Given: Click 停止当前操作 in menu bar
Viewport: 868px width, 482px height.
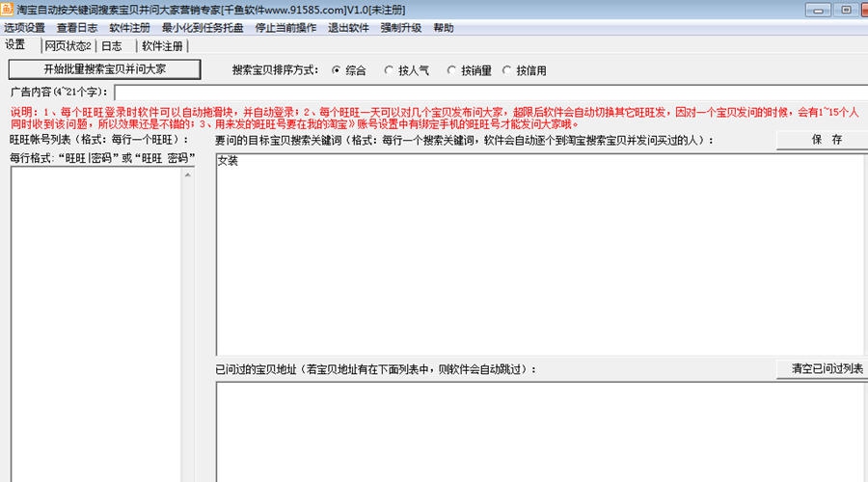Looking at the screenshot, I should click(x=285, y=28).
